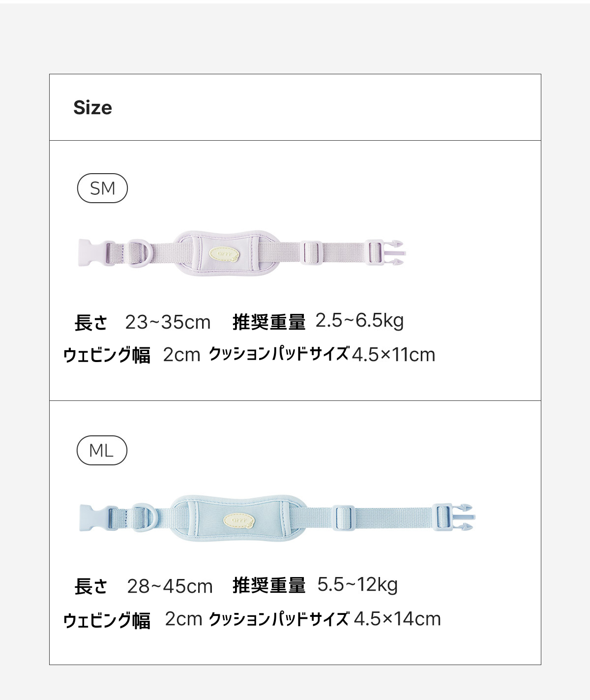Click the blue strap's cushion pad logo
This screenshot has width=590, height=700.
click(239, 520)
